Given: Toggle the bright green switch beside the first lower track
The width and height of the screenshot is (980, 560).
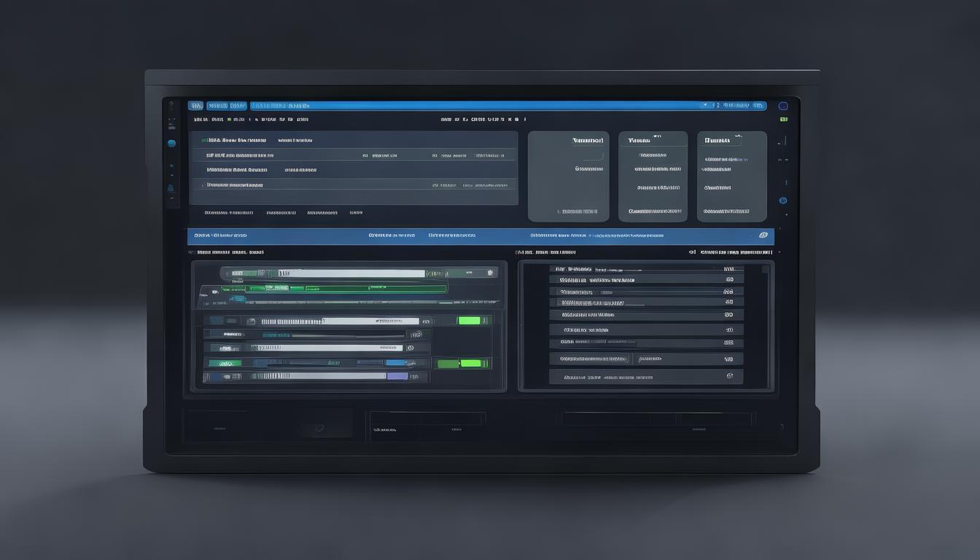Looking at the screenshot, I should [x=469, y=320].
